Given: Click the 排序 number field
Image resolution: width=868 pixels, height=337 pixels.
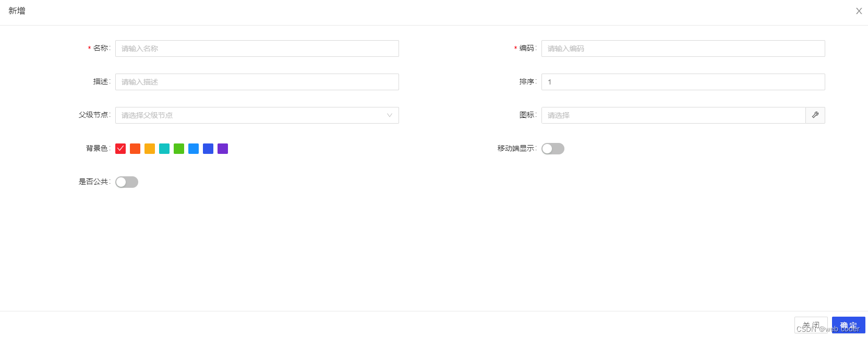Looking at the screenshot, I should click(683, 82).
